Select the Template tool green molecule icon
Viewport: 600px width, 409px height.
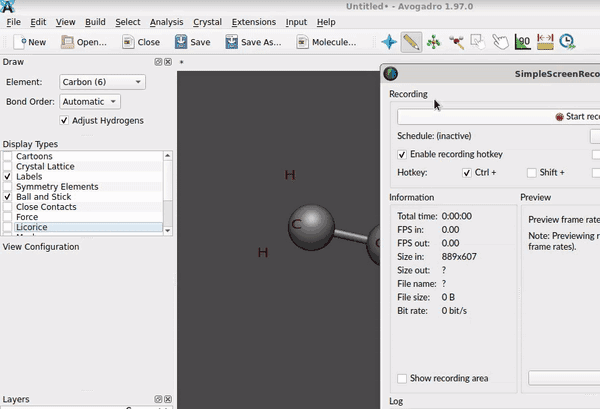[434, 42]
